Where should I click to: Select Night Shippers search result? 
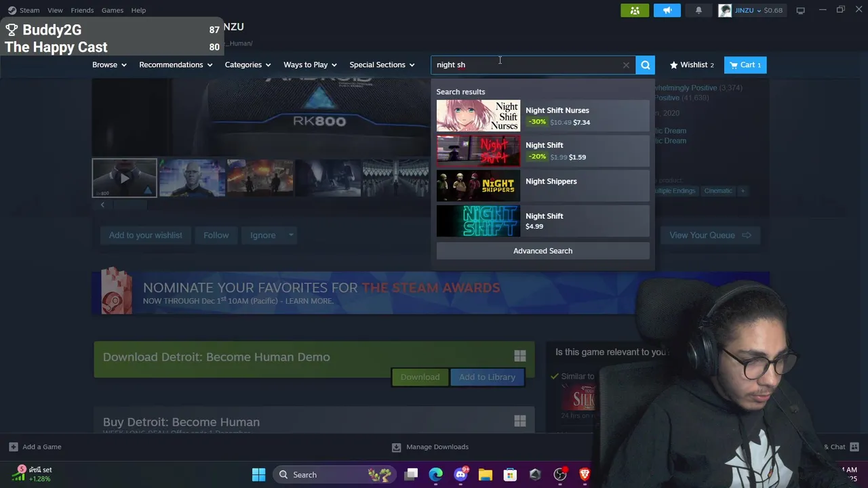pyautogui.click(x=542, y=186)
